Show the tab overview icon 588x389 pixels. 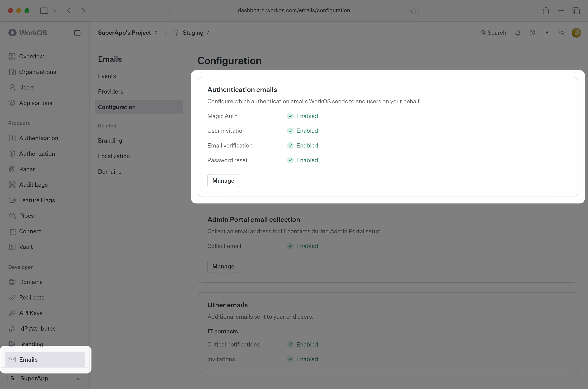tap(576, 10)
